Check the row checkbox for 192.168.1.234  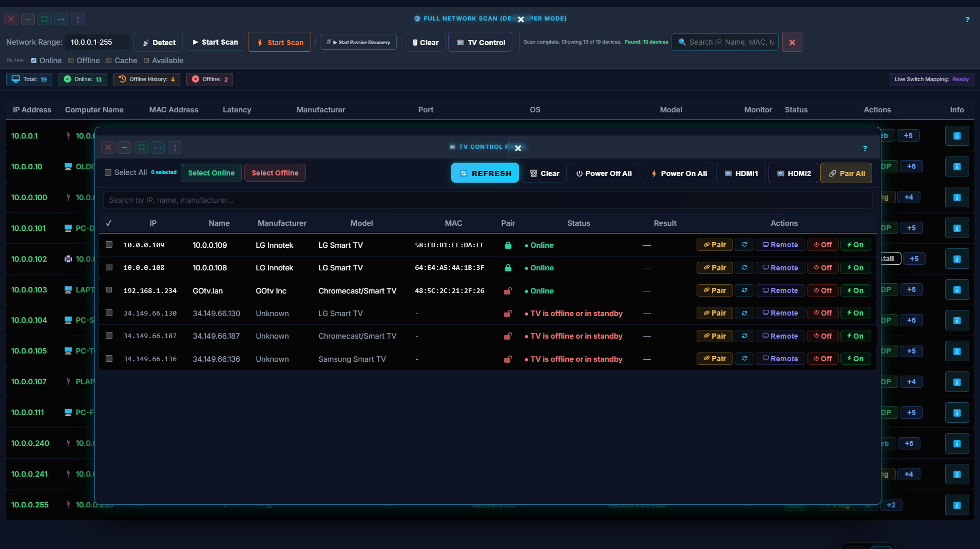109,290
